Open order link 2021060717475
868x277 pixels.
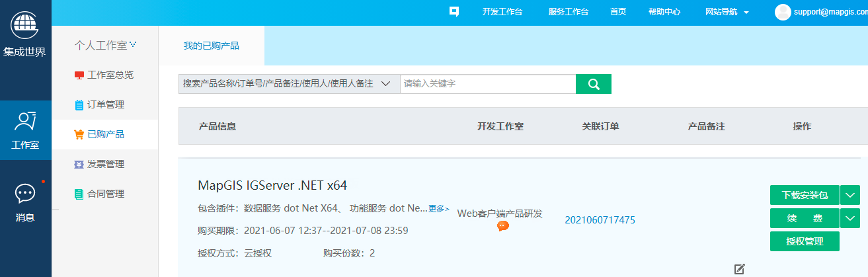pyautogui.click(x=600, y=220)
